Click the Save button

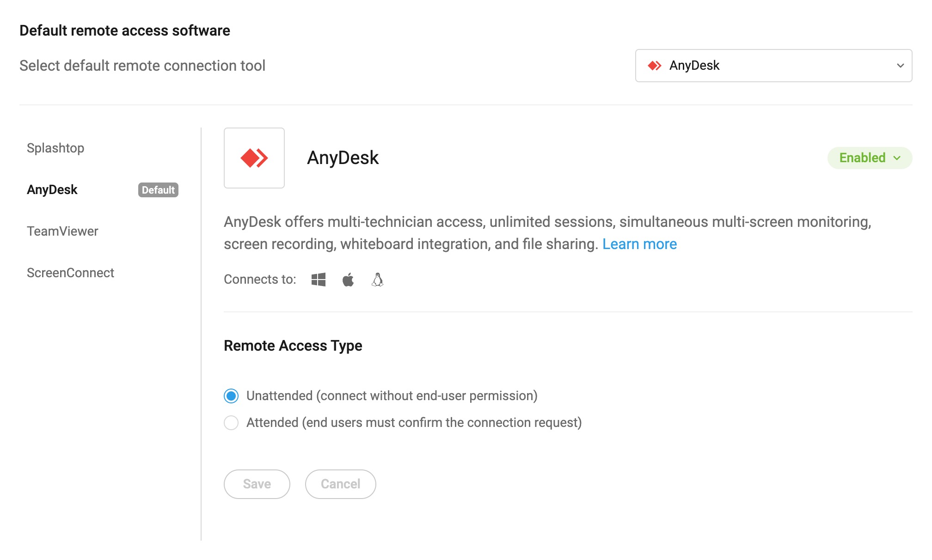pyautogui.click(x=257, y=484)
